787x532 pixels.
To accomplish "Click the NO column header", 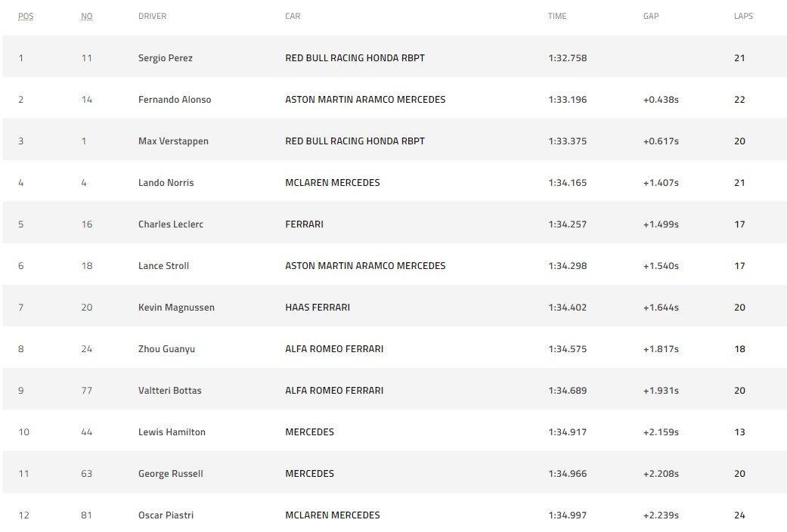I will [x=86, y=16].
